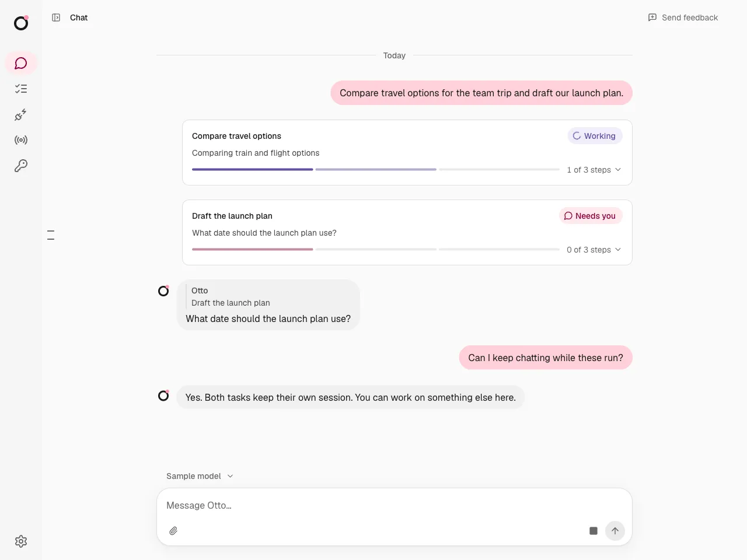This screenshot has height=560, width=747.
Task: Open the broadcast channels sidebar icon
Action: [x=21, y=140]
